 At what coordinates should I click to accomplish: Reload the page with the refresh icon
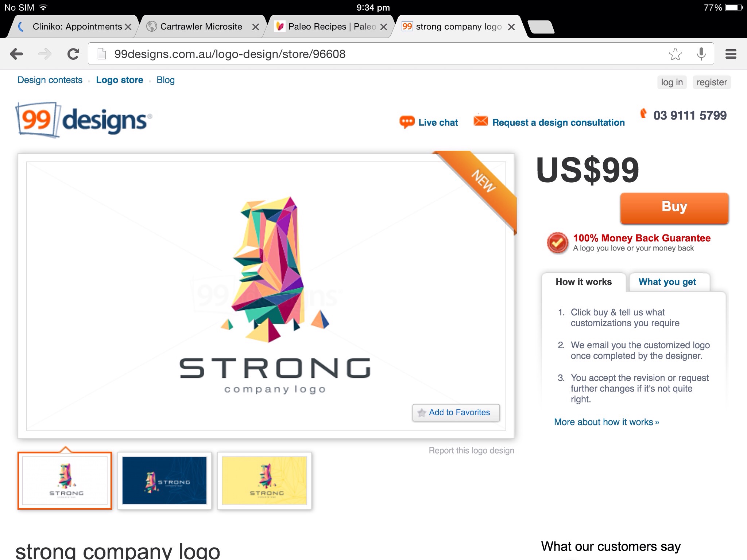click(x=73, y=54)
